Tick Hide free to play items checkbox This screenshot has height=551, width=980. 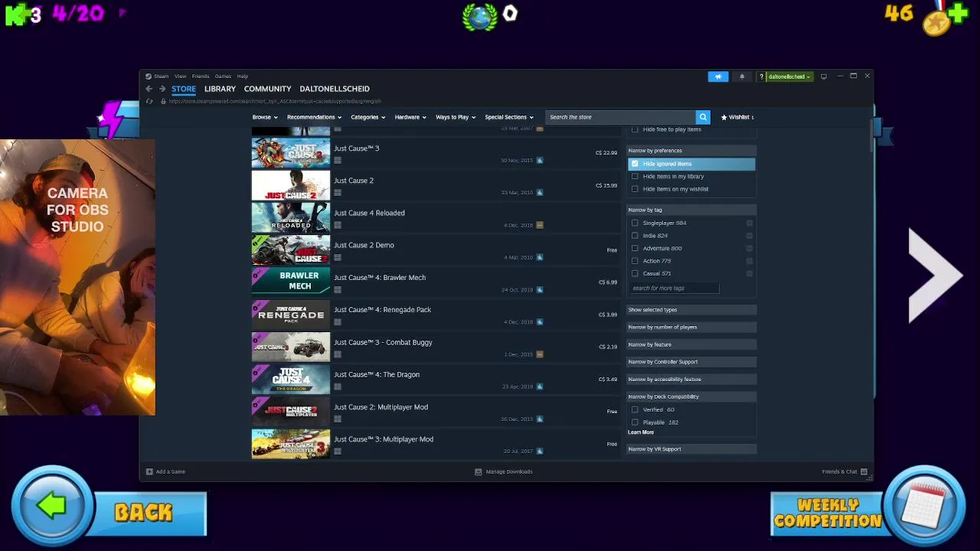(x=635, y=129)
